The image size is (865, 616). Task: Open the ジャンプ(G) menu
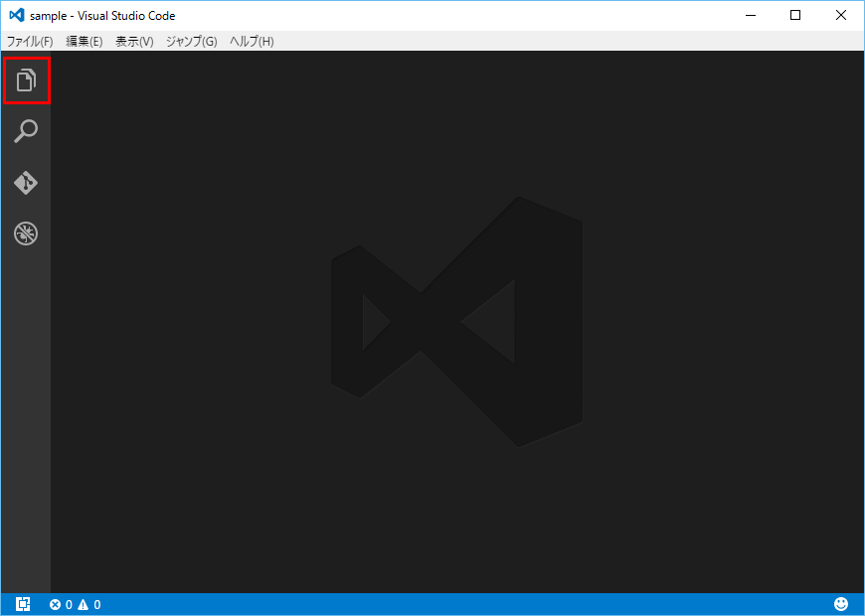point(191,42)
